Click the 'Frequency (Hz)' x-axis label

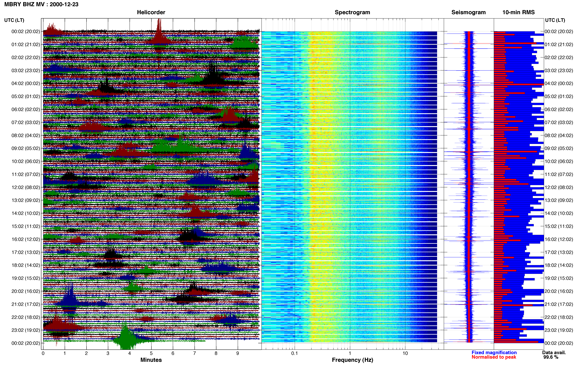point(352,360)
